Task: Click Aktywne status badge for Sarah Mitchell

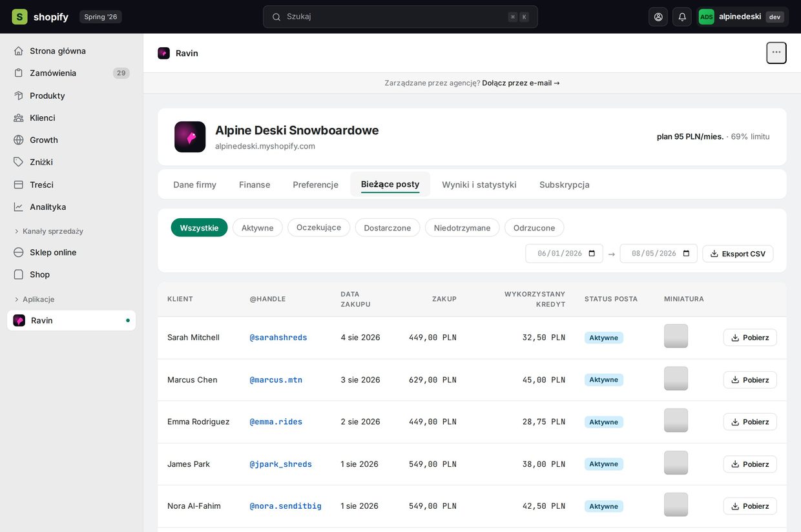Action: point(604,338)
